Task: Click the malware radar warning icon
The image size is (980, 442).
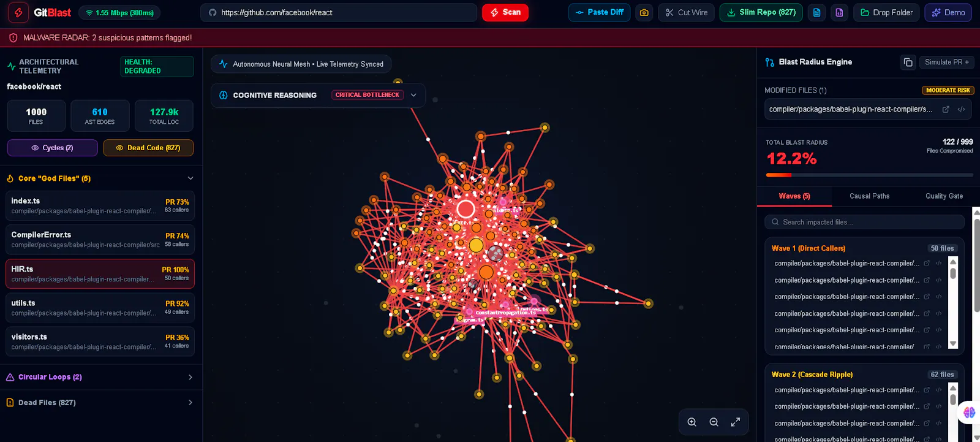Action: 13,37
